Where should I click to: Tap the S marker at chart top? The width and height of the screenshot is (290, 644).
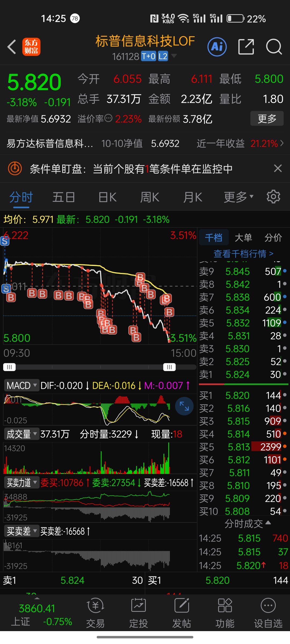pos(5,241)
